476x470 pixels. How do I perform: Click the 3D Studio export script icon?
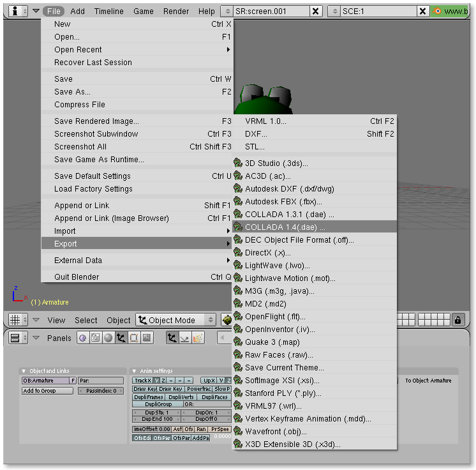[238, 163]
